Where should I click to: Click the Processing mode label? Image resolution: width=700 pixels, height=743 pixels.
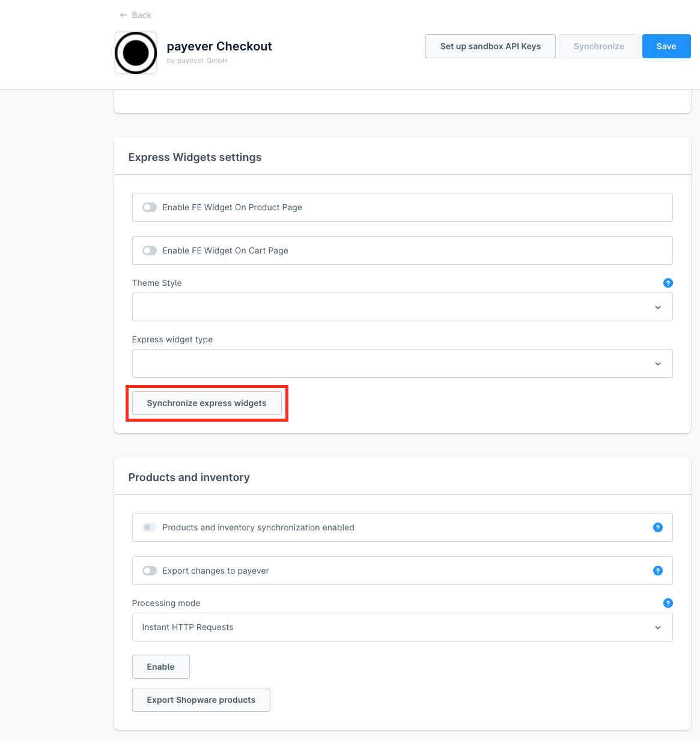(x=166, y=603)
